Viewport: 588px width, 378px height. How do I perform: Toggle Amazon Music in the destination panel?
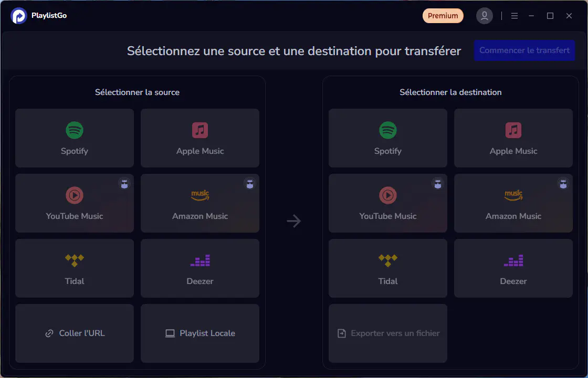513,203
